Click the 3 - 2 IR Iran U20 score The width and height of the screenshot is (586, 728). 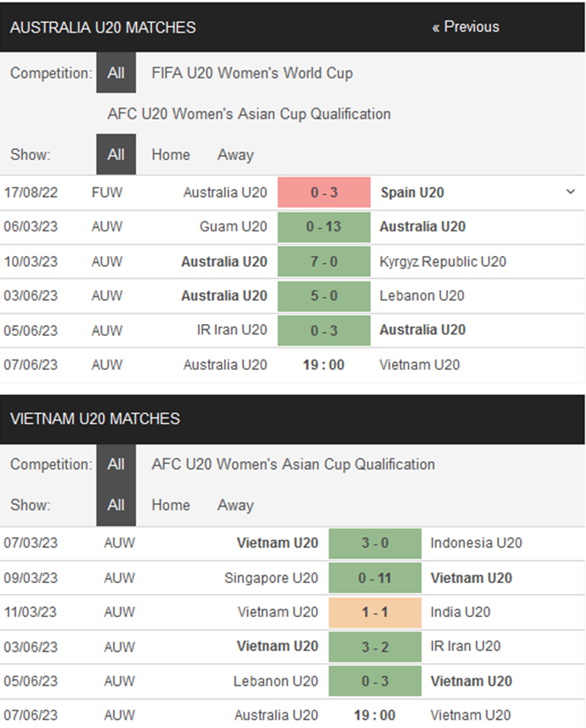coord(375,646)
